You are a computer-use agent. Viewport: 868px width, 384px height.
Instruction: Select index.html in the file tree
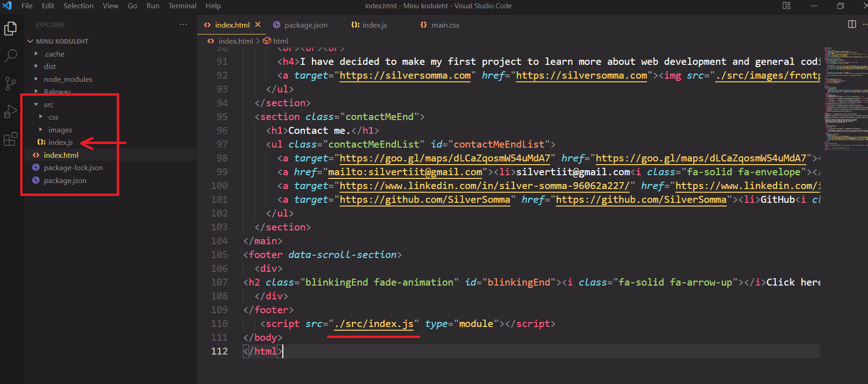coord(61,155)
